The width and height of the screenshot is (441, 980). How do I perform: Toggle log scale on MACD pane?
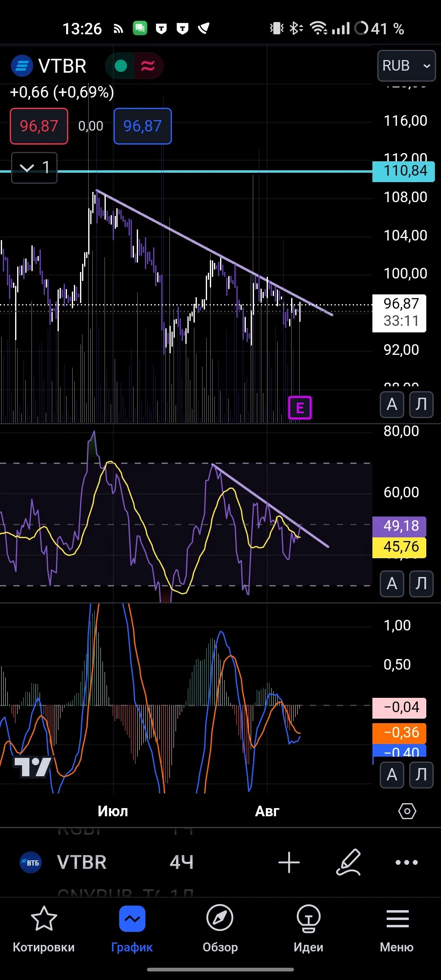coord(421,775)
